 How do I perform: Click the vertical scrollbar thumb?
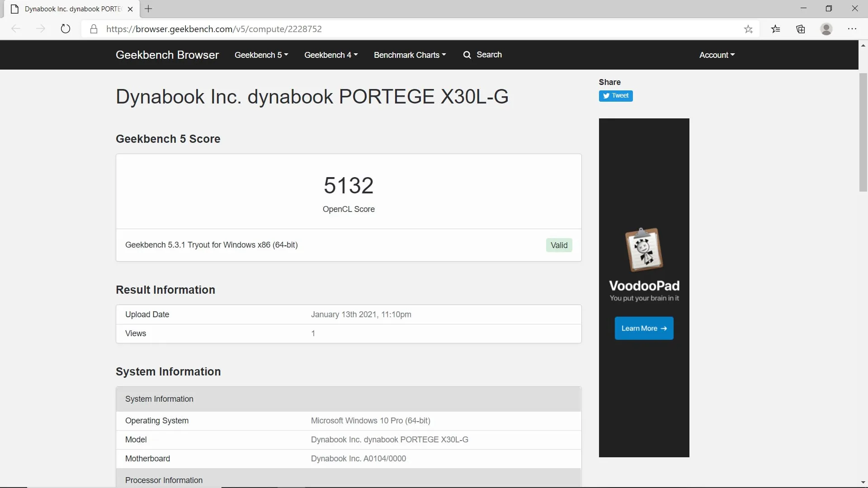coord(863,132)
